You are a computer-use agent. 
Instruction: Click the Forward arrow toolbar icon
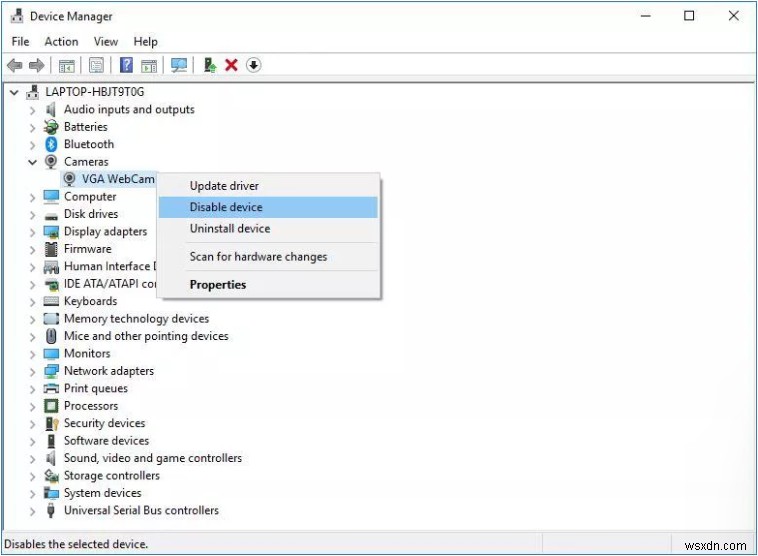click(x=37, y=65)
